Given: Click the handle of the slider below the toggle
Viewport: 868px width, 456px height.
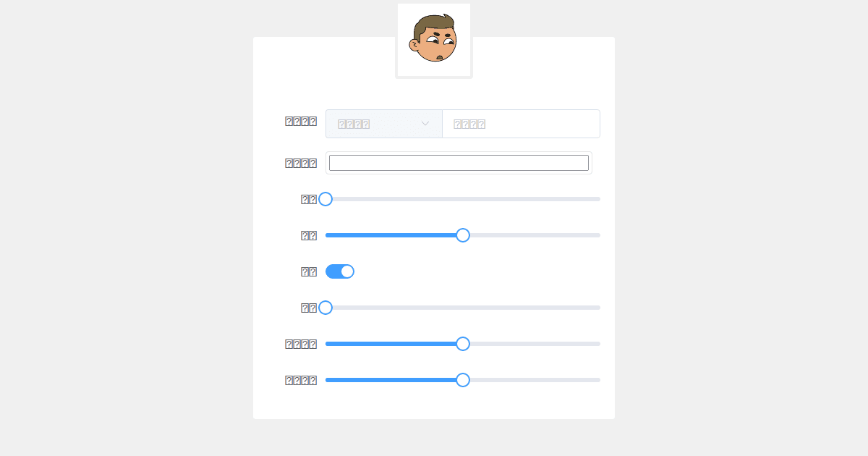Looking at the screenshot, I should pyautogui.click(x=325, y=308).
